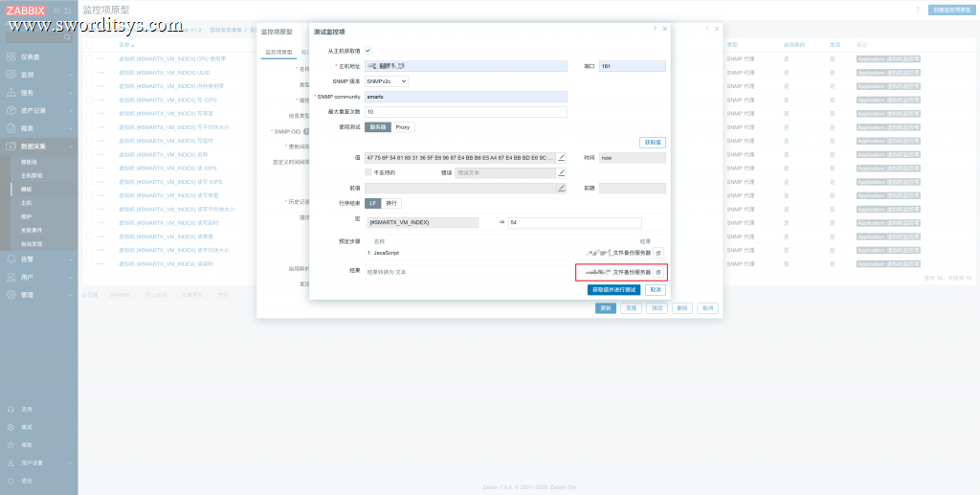Check the row checkbox for UUID item
This screenshot has height=495, width=980.
[88, 73]
